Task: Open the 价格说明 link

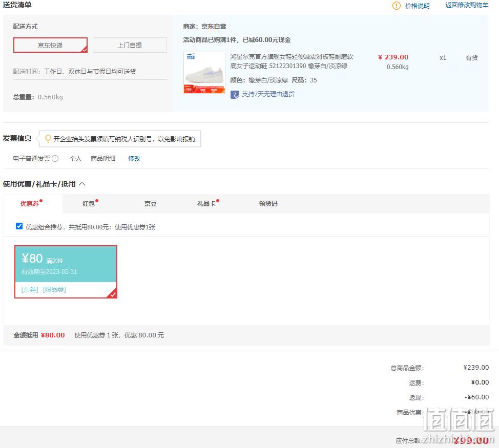Action: tap(417, 6)
